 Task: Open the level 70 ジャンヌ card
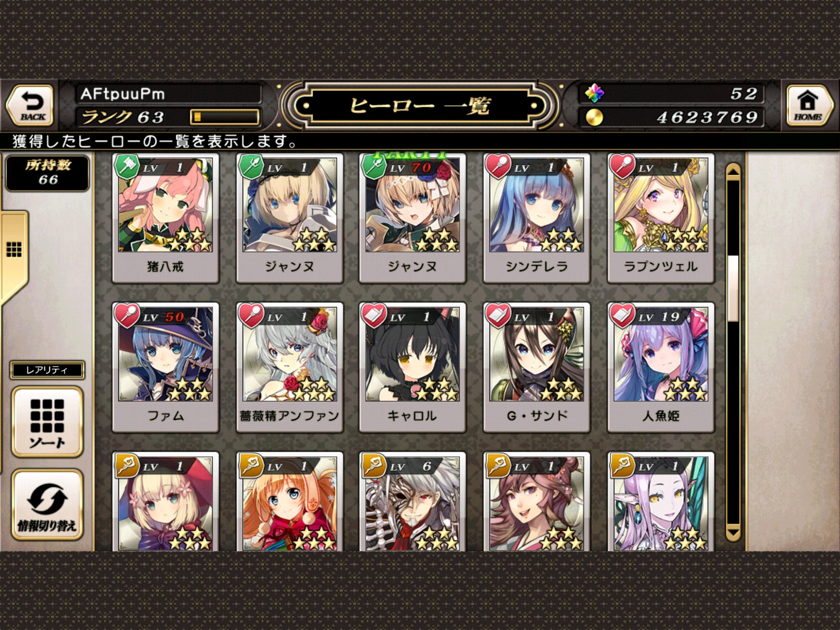(x=412, y=218)
